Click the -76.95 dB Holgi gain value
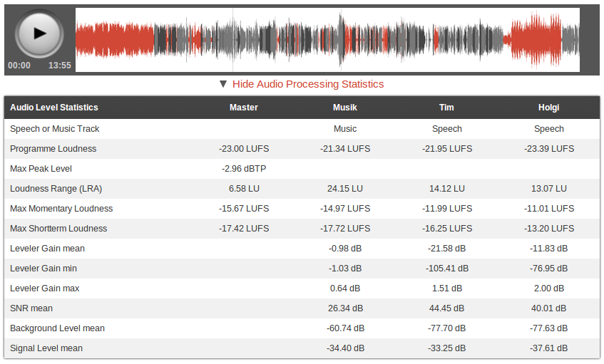This screenshot has height=364, width=604. point(549,269)
